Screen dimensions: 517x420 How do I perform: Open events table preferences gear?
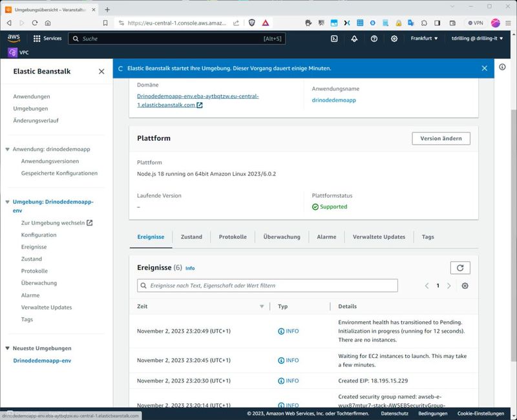pos(465,286)
